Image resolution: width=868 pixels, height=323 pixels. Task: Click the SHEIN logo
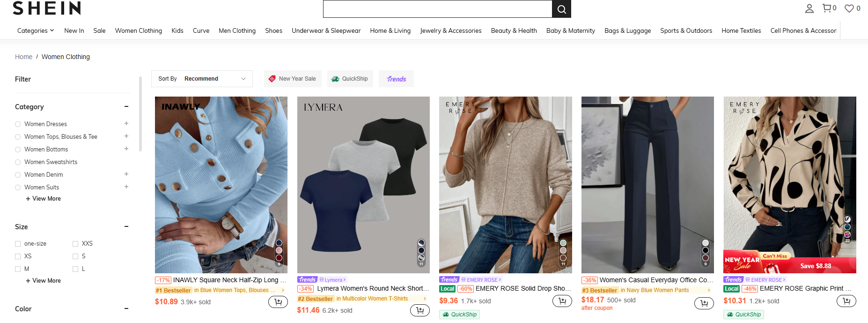point(47,8)
